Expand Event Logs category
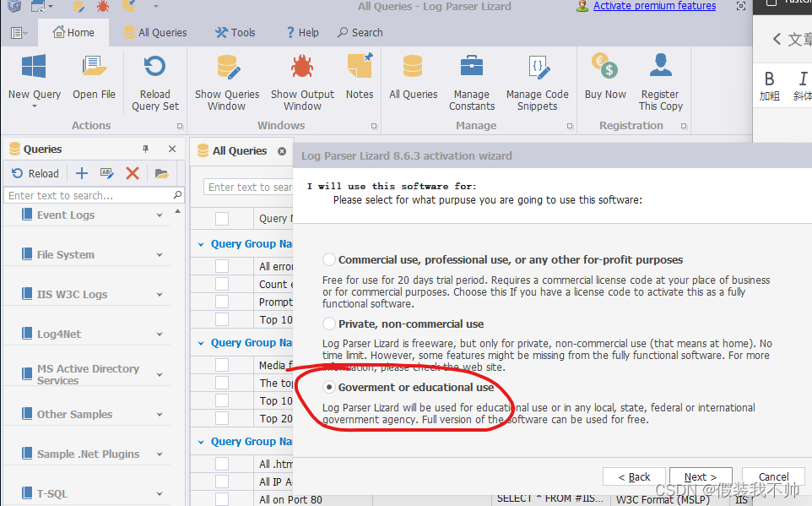The height and width of the screenshot is (506, 812). pyautogui.click(x=160, y=215)
